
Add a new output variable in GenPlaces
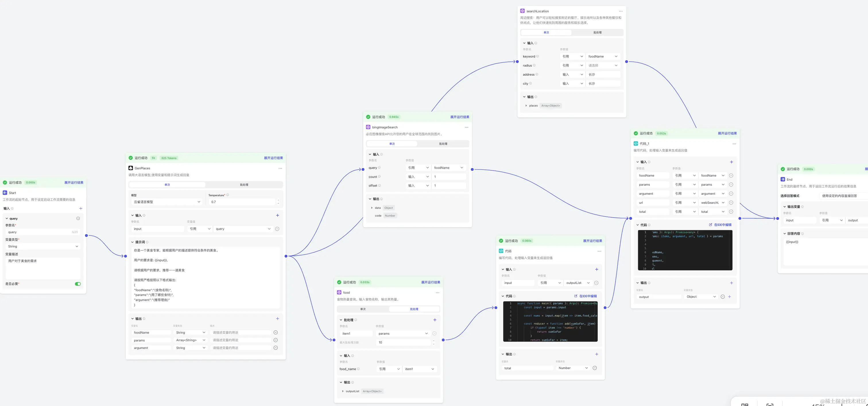tap(277, 319)
